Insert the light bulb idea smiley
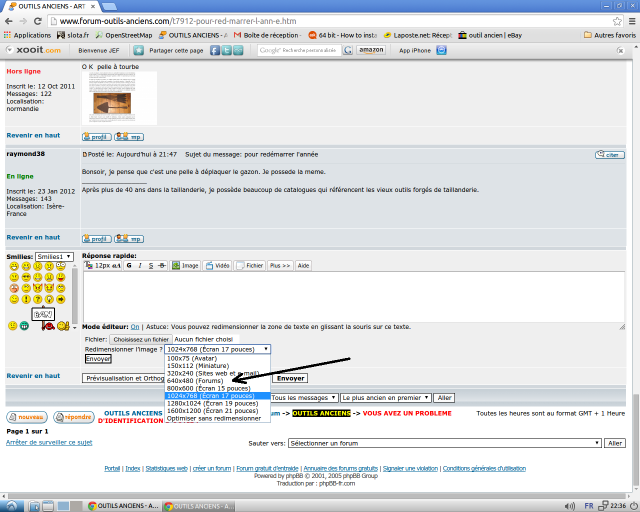This screenshot has height=512, width=640. click(49, 299)
